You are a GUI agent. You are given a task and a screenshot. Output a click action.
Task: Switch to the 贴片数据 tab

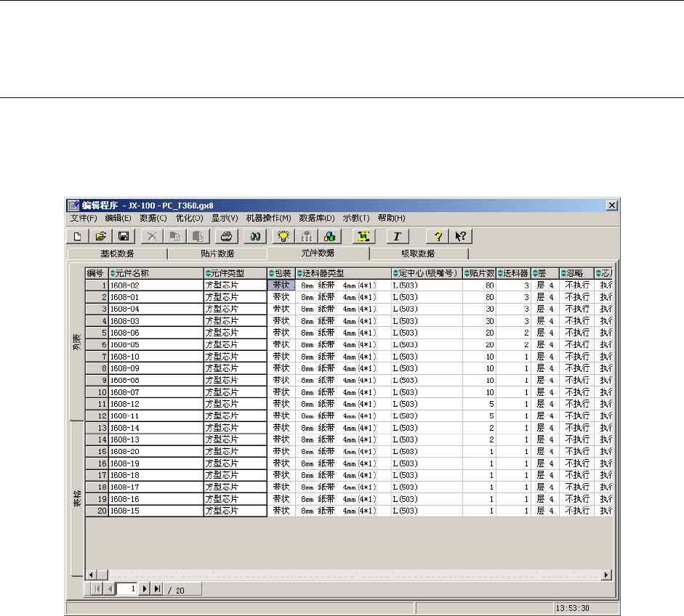pos(217,254)
